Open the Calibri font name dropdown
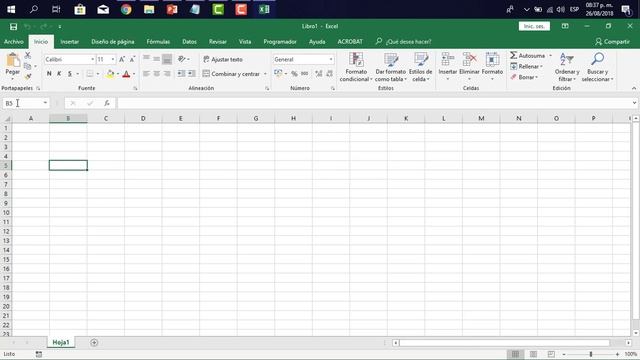The image size is (640, 360). 93,60
